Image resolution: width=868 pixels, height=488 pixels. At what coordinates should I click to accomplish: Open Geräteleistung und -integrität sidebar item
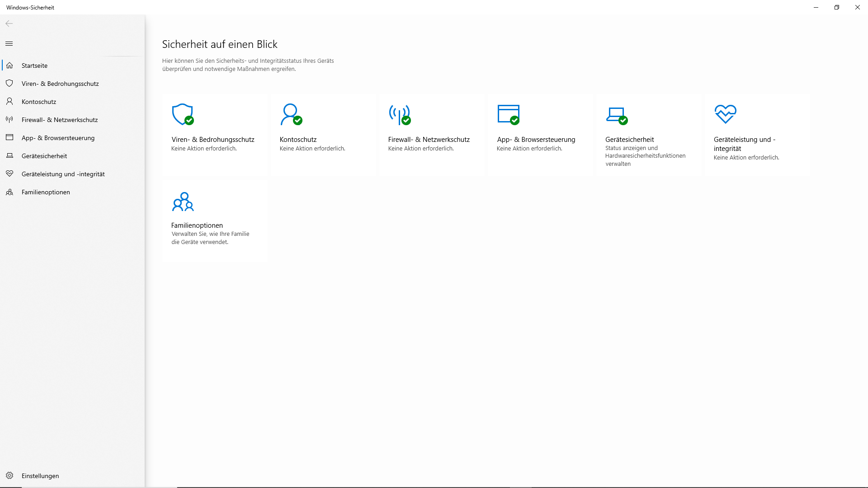coord(63,174)
